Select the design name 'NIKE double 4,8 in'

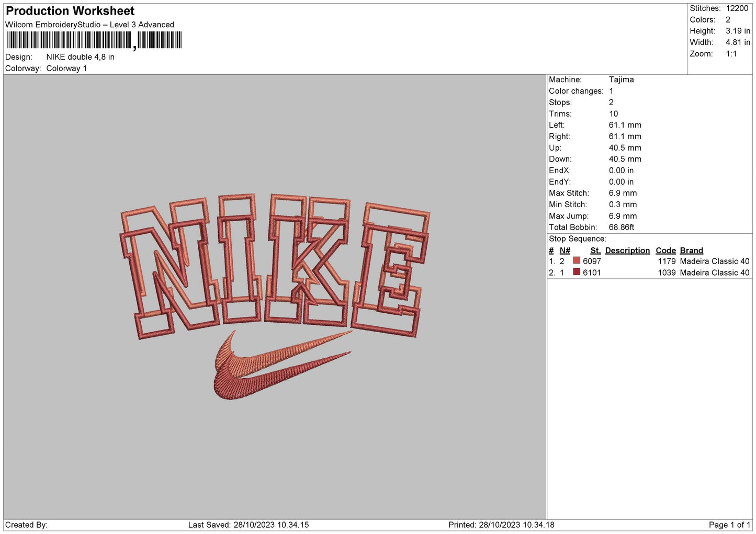[x=80, y=57]
